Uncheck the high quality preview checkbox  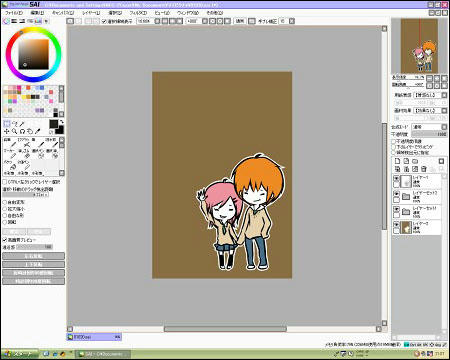pyautogui.click(x=5, y=240)
